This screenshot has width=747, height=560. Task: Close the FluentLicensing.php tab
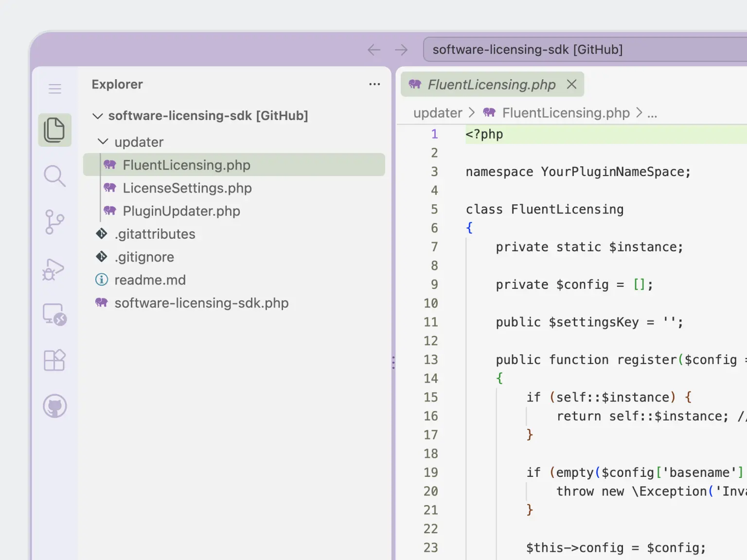[x=572, y=84]
